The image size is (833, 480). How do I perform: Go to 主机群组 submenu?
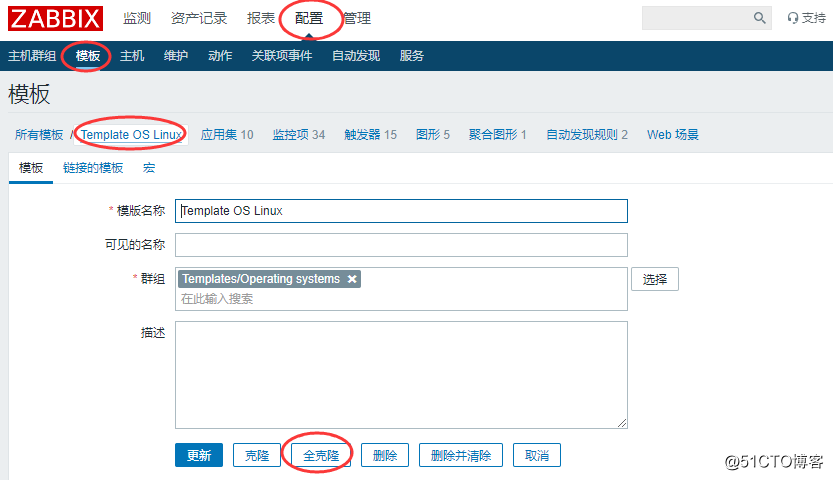[32, 56]
